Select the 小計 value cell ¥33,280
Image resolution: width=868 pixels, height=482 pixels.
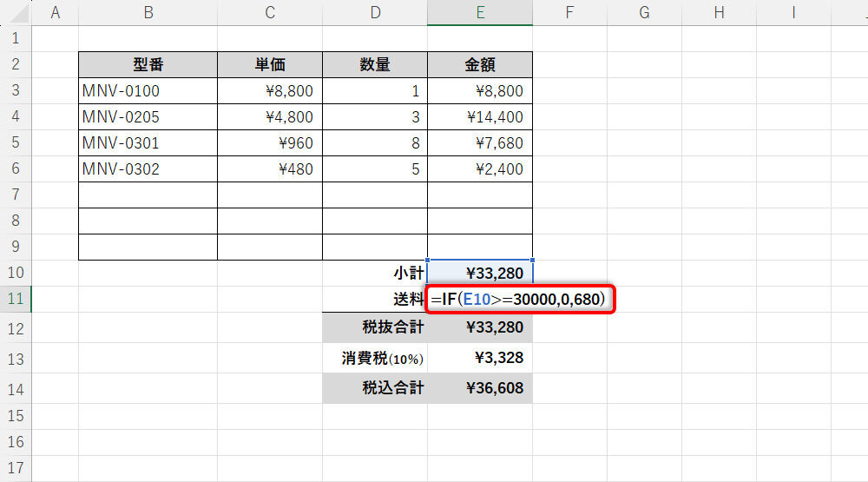(480, 273)
